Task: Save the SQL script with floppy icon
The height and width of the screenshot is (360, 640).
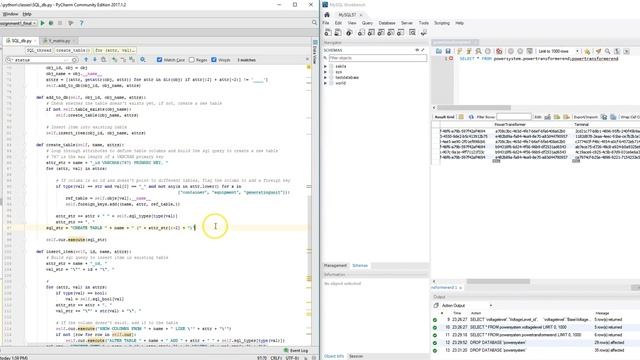Action: pyautogui.click(x=448, y=51)
